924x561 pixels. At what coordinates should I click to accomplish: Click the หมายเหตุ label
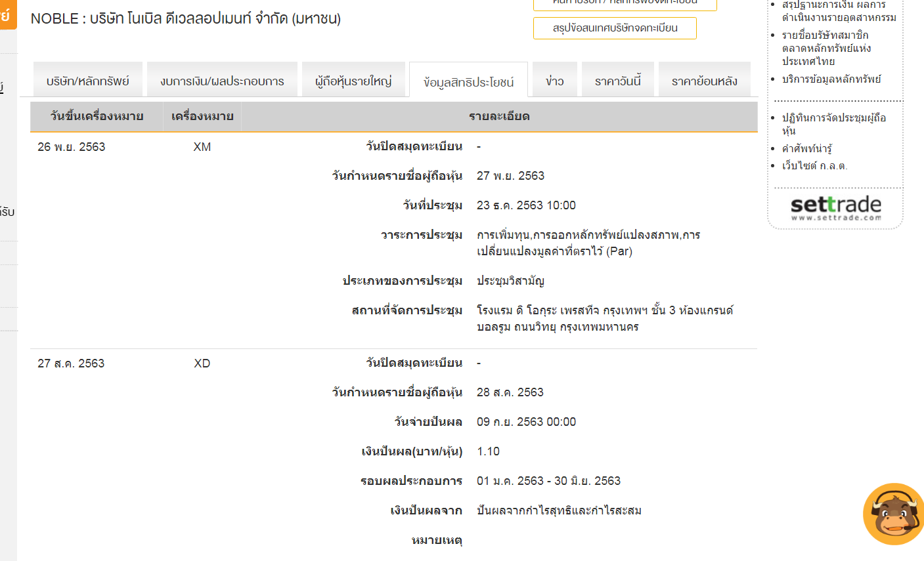point(437,540)
